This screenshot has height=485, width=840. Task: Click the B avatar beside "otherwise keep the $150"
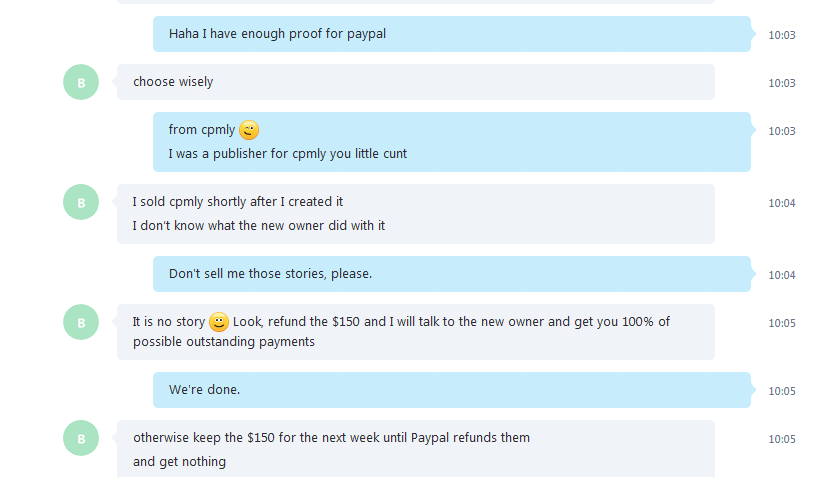81,438
